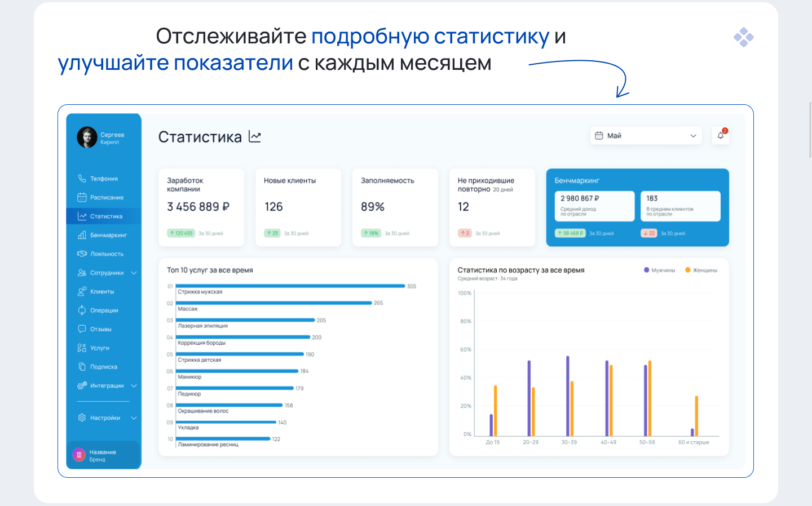Select the Лояльность sidebar icon
Viewport: 812px width, 506px height.
81,253
